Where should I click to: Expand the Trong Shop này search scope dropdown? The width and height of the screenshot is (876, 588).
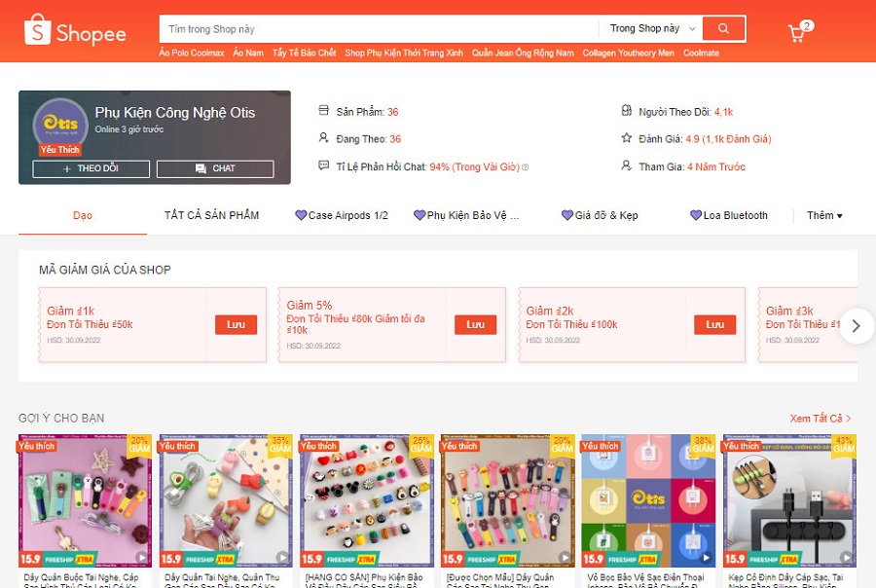(x=652, y=28)
